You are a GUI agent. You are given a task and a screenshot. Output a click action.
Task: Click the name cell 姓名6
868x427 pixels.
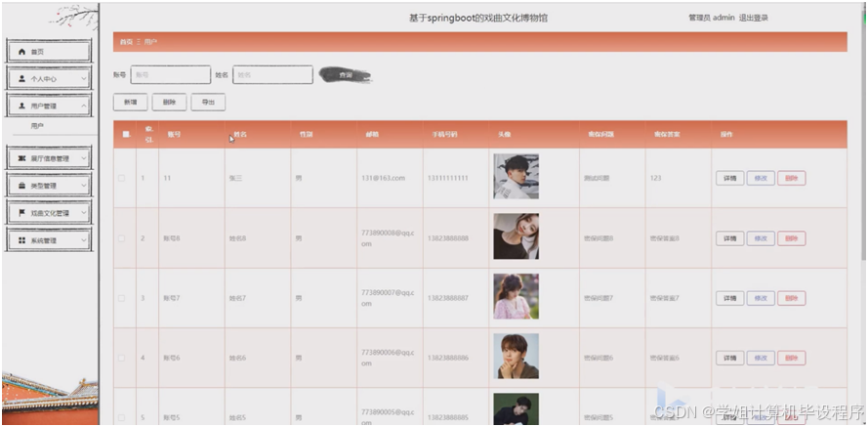pos(237,358)
